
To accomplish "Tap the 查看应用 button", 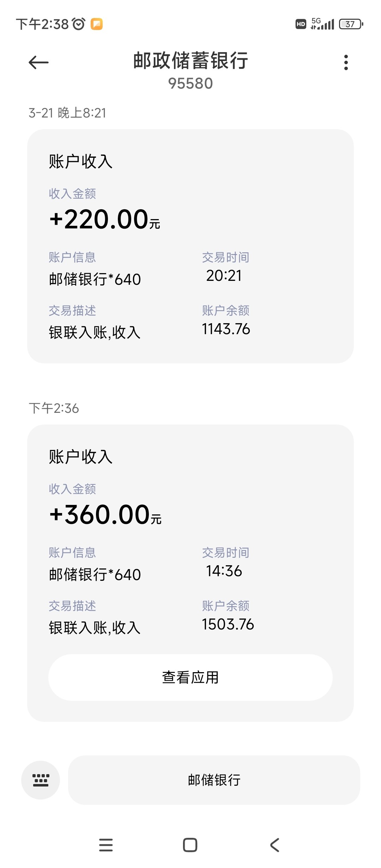I will (x=190, y=677).
